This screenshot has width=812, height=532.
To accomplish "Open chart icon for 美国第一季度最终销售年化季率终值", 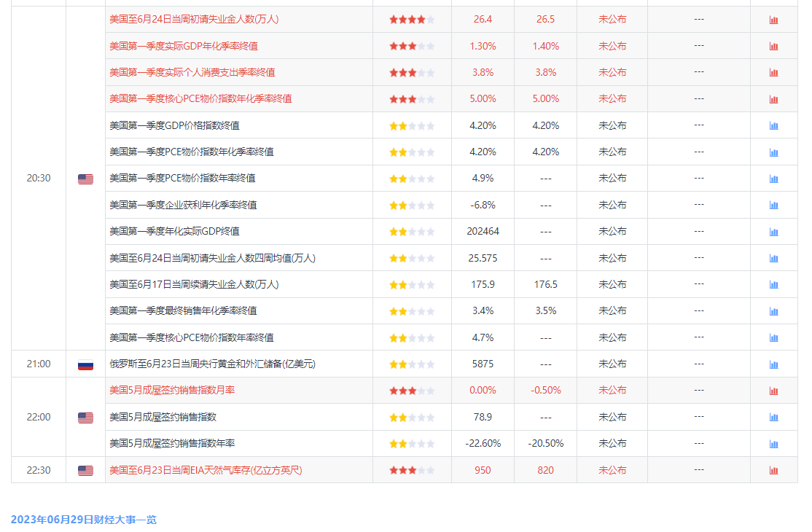I will click(773, 311).
